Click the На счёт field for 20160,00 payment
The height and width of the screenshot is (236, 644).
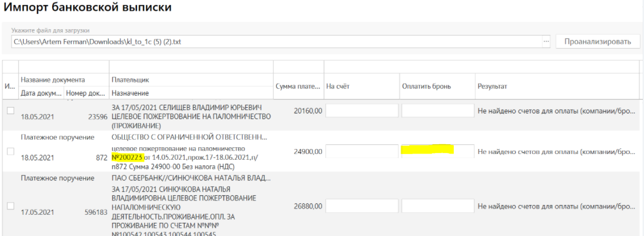coord(362,111)
